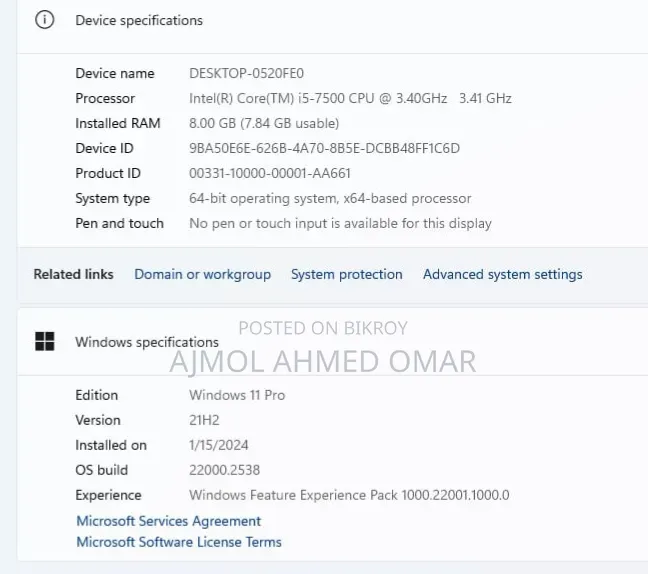Click the Windows specifications header

[147, 342]
